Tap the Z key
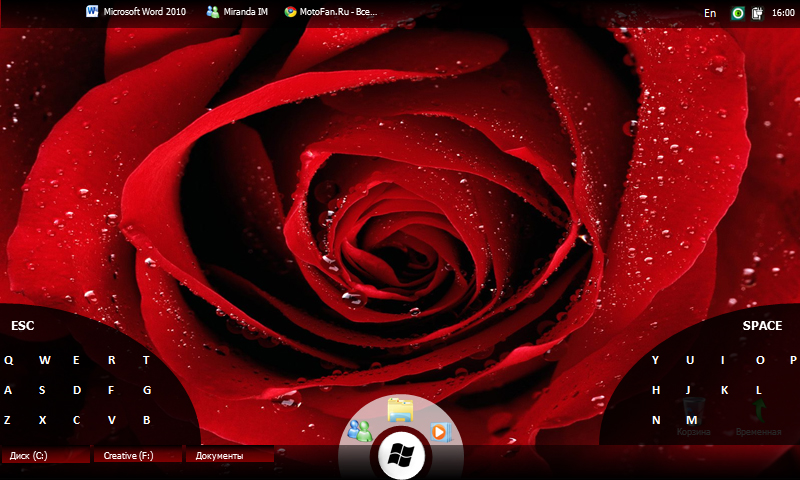This screenshot has width=800, height=480. tap(7, 420)
